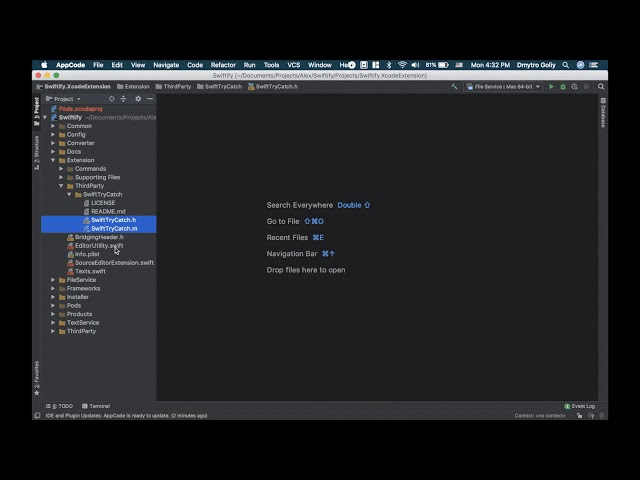The image size is (640, 480).
Task: Click the Build hammer icon
Action: point(454,87)
